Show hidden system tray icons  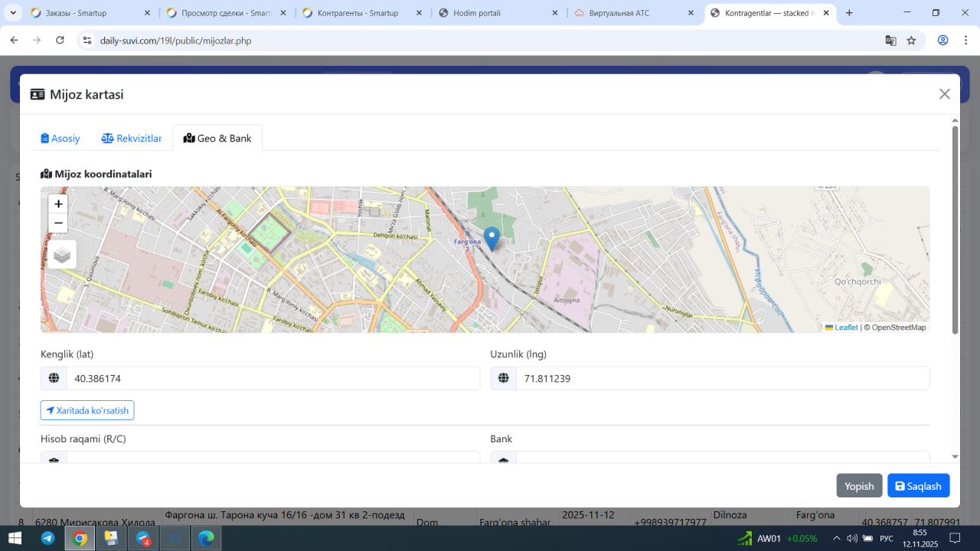pos(837,539)
